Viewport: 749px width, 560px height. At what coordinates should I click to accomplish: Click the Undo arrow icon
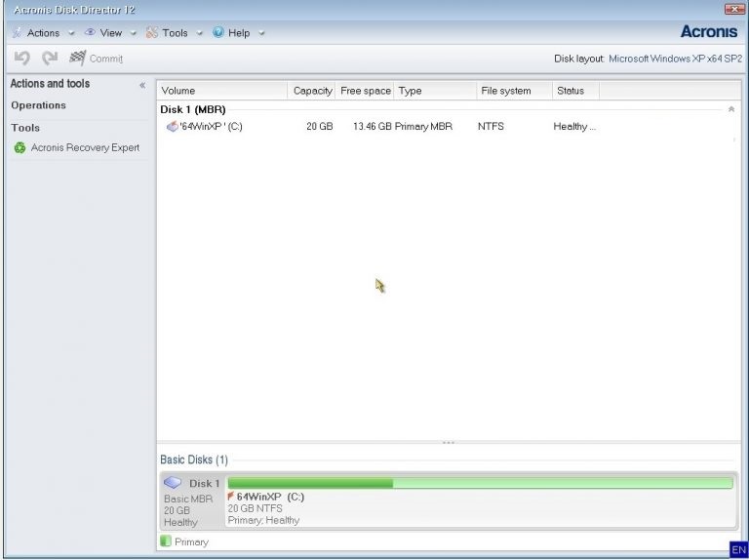[22, 59]
